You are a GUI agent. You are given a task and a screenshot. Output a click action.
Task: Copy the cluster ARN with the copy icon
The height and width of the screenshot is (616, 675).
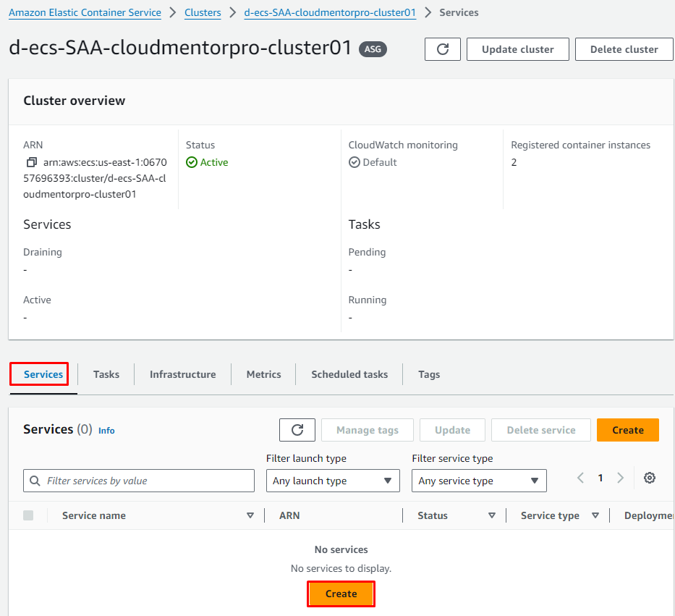[x=31, y=162]
